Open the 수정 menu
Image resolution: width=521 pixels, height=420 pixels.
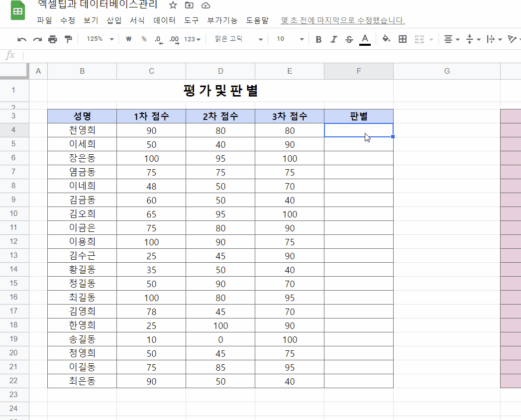68,20
